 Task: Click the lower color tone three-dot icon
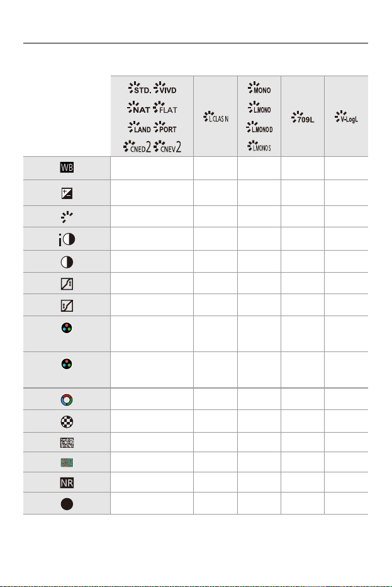(x=67, y=364)
